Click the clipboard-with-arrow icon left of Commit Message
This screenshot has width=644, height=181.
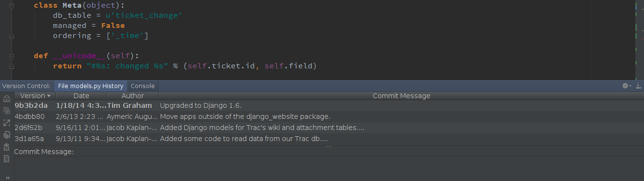tap(7, 147)
